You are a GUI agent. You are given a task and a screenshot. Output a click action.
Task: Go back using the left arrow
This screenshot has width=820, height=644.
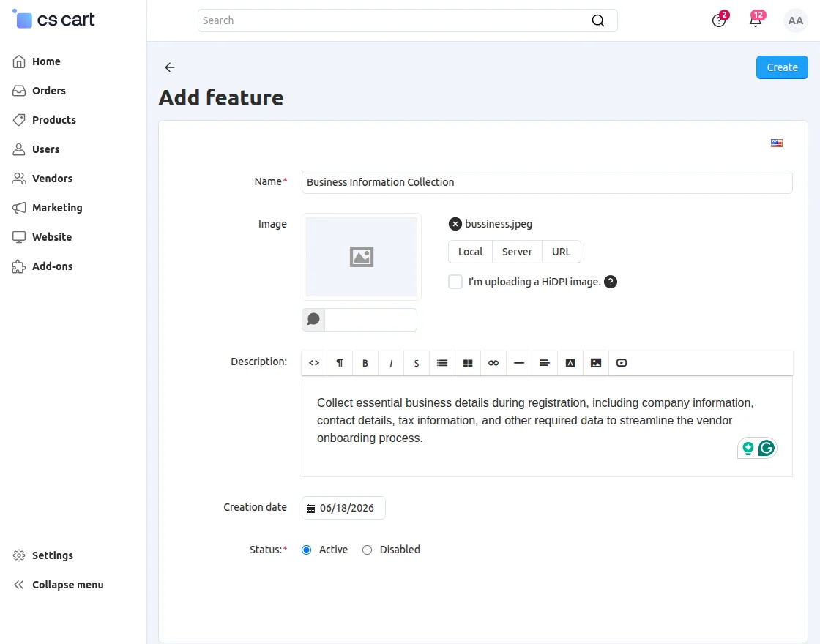pyautogui.click(x=169, y=67)
